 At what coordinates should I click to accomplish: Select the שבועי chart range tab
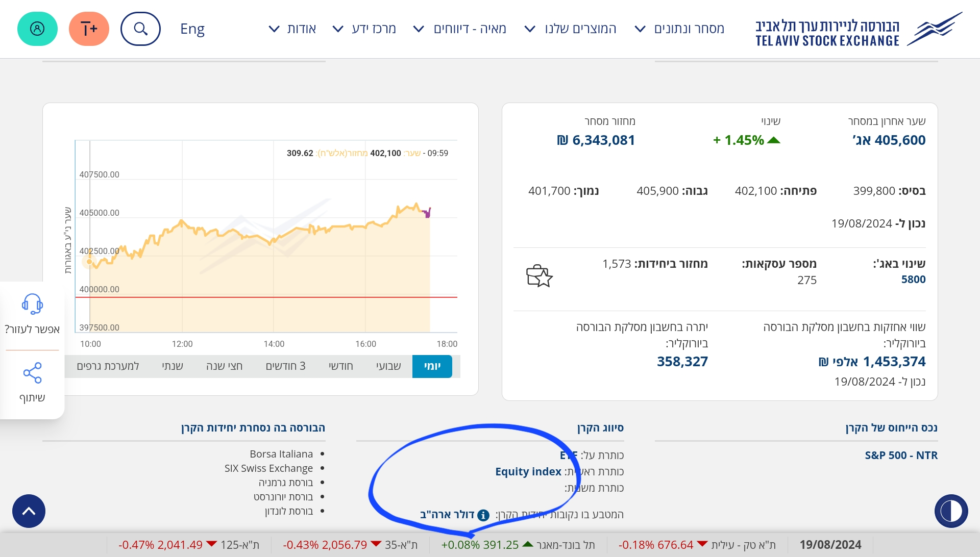tap(388, 366)
